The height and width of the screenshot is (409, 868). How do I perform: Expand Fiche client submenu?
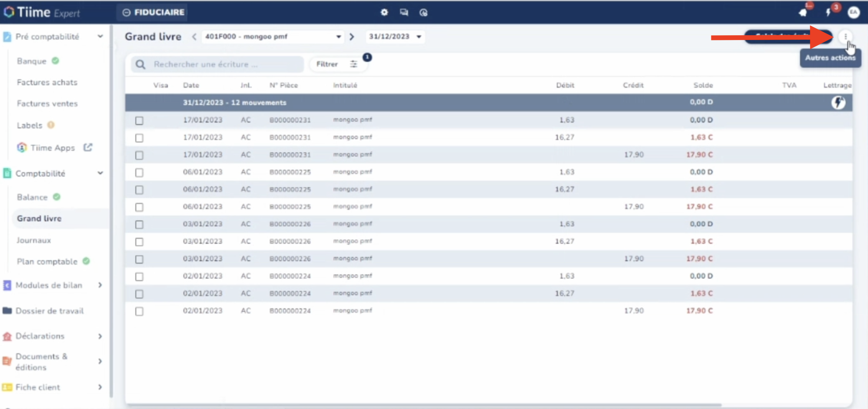[100, 387]
